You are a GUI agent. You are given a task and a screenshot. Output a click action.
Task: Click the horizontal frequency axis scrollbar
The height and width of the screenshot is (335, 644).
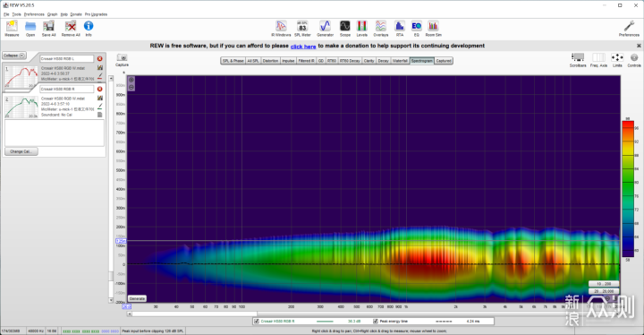pos(374,314)
